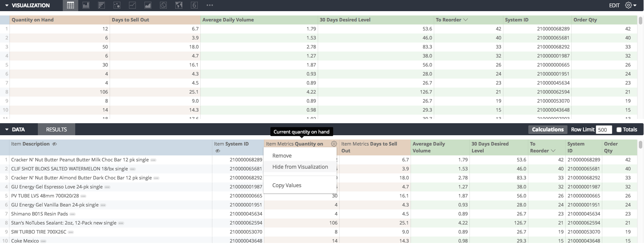Viewport: 644px width, 252px height.
Task: Open the visualization settings gear menu
Action: (x=631, y=6)
